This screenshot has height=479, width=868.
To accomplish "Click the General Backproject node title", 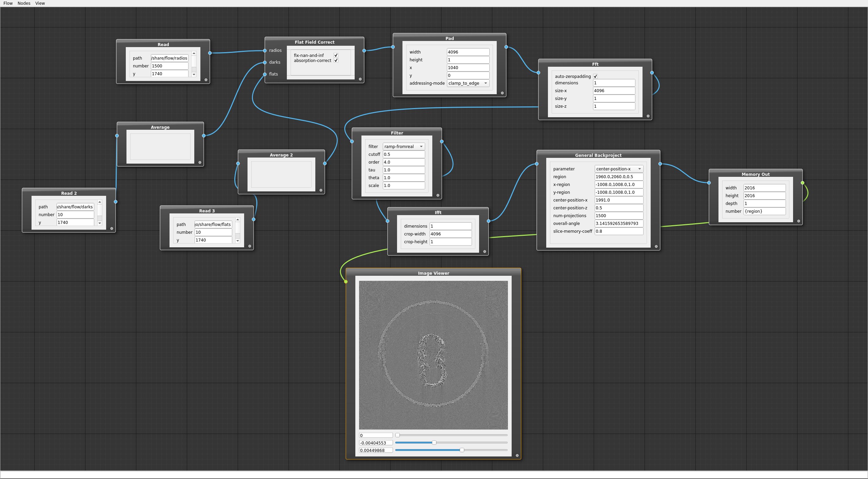I will [598, 155].
